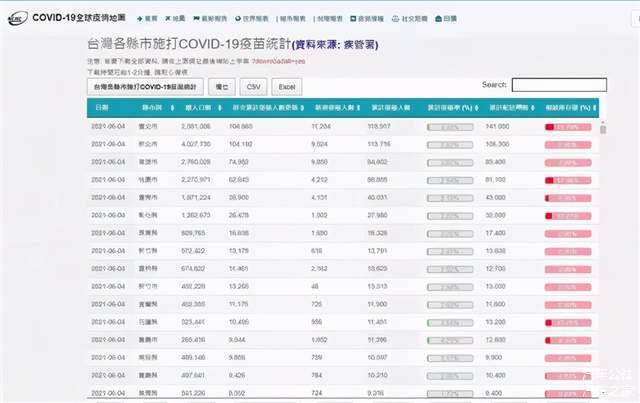Click the vaccination rate bar in the 43,000 row
Viewport: 640px width, 403px height.
pos(450,198)
